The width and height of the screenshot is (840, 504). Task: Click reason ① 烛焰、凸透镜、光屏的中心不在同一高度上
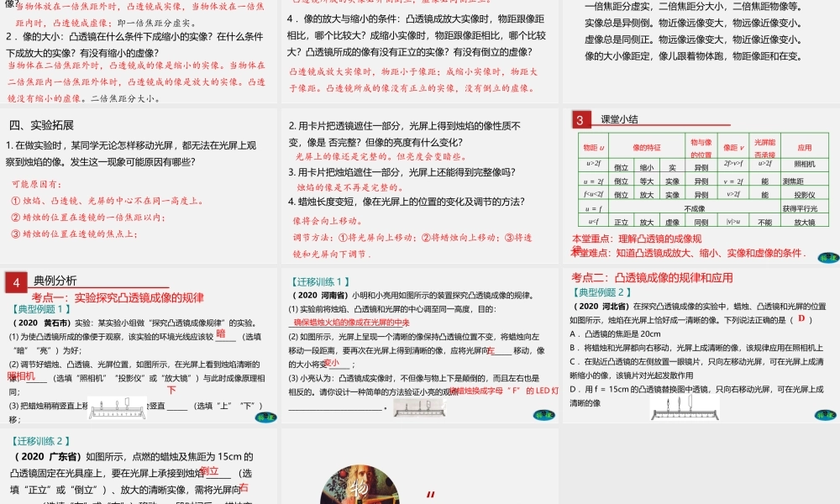pyautogui.click(x=108, y=201)
